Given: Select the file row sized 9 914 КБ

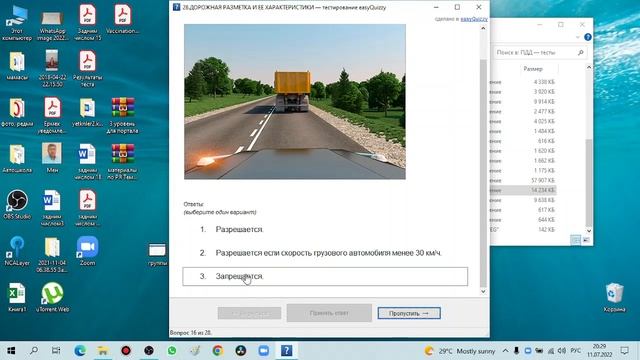Looking at the screenshot, I should point(523,102).
